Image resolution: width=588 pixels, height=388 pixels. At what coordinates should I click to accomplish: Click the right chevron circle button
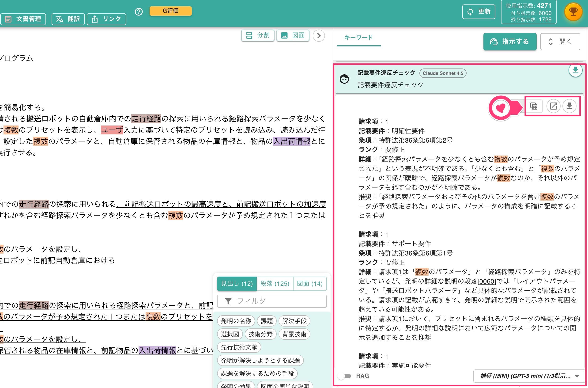pos(319,36)
